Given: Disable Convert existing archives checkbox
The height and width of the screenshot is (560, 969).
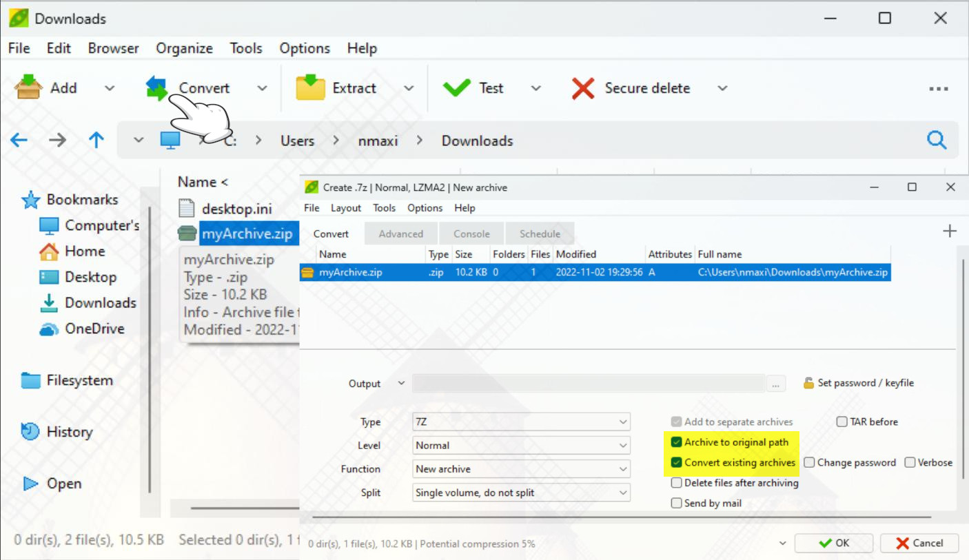Looking at the screenshot, I should [677, 463].
